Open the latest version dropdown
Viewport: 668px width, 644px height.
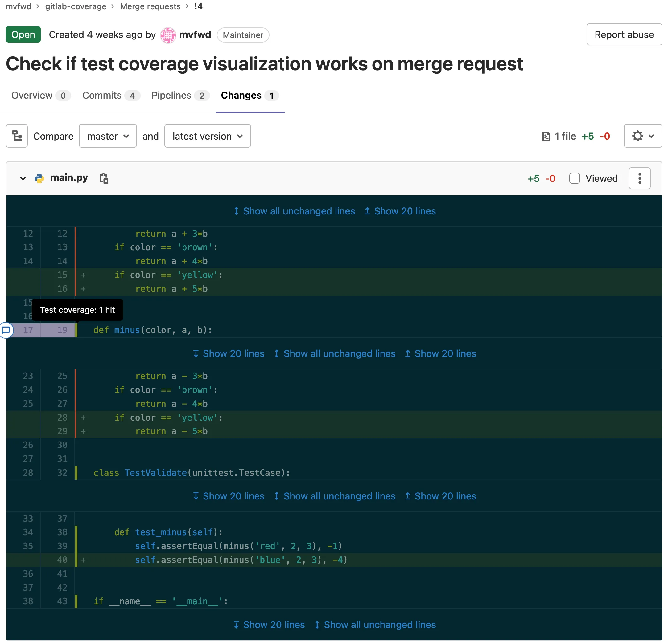point(207,136)
